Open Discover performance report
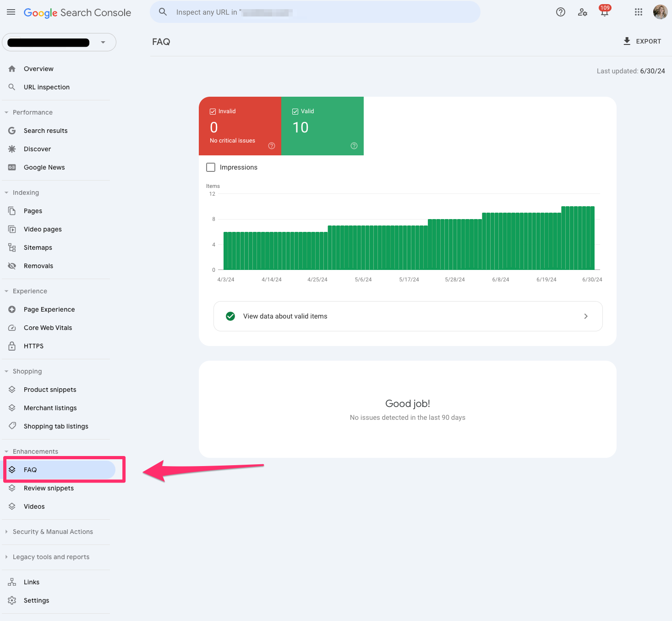Image resolution: width=672 pixels, height=621 pixels. (59, 149)
